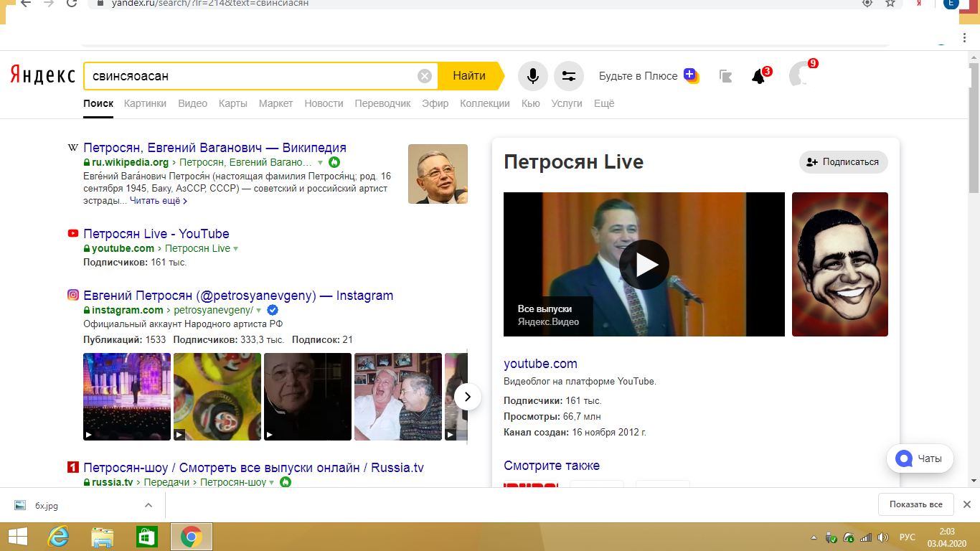Click the Russia.tv favicon beside Петросян-шоу
The width and height of the screenshot is (980, 551).
pos(72,468)
